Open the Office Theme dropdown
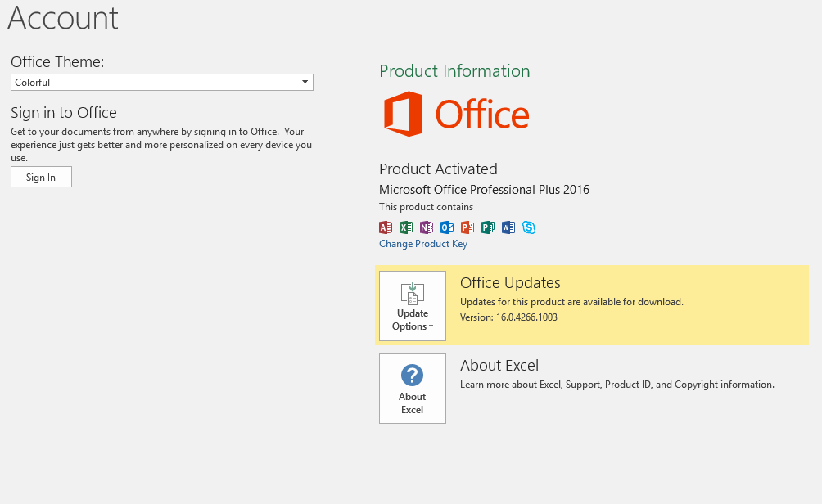This screenshot has width=822, height=504. coord(161,82)
